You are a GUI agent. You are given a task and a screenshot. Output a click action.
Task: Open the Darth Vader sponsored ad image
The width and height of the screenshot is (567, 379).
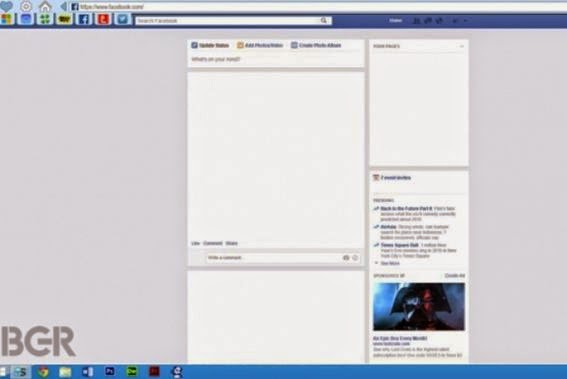tap(419, 307)
